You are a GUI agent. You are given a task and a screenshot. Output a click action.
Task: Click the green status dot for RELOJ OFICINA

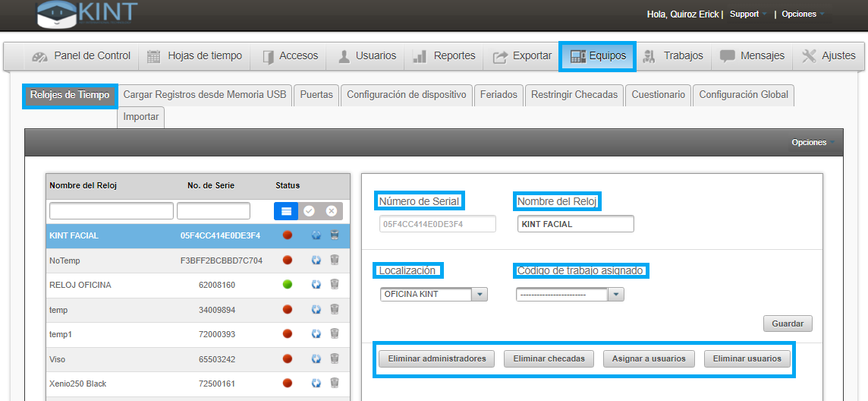click(x=288, y=285)
